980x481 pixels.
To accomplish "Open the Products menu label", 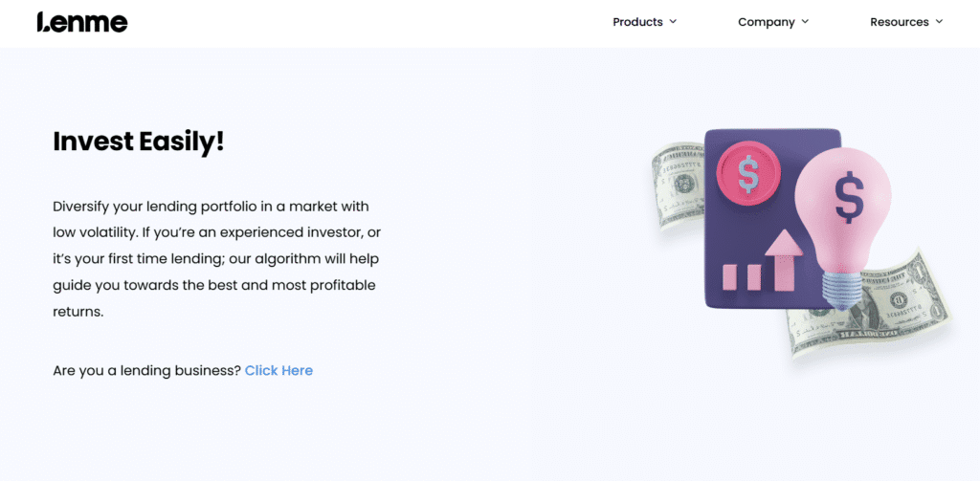I will pos(637,22).
